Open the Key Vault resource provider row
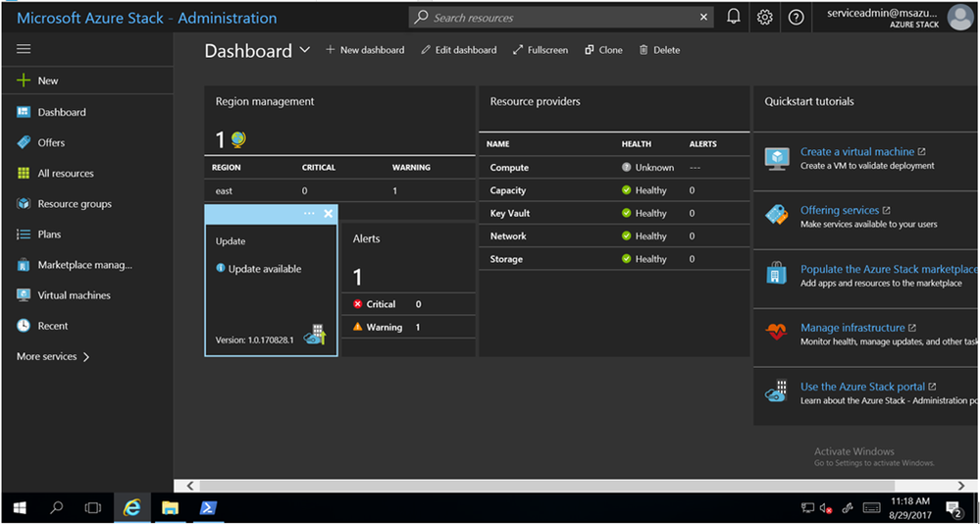This screenshot has height=524, width=980. point(614,213)
